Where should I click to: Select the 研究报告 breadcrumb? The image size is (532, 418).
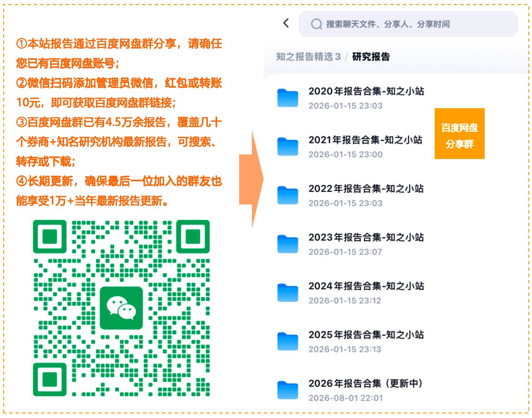[371, 57]
